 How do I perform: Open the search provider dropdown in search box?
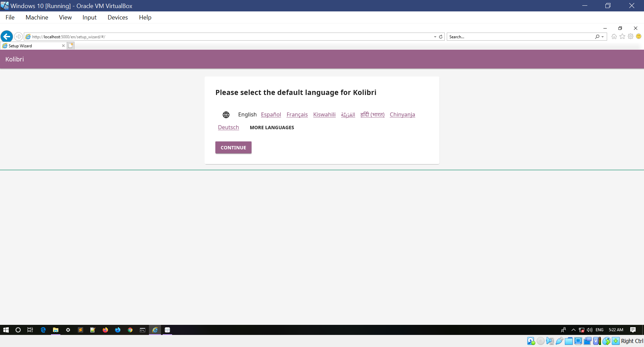(602, 37)
